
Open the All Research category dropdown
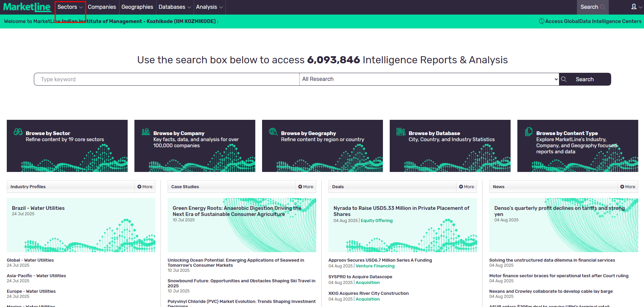click(429, 79)
